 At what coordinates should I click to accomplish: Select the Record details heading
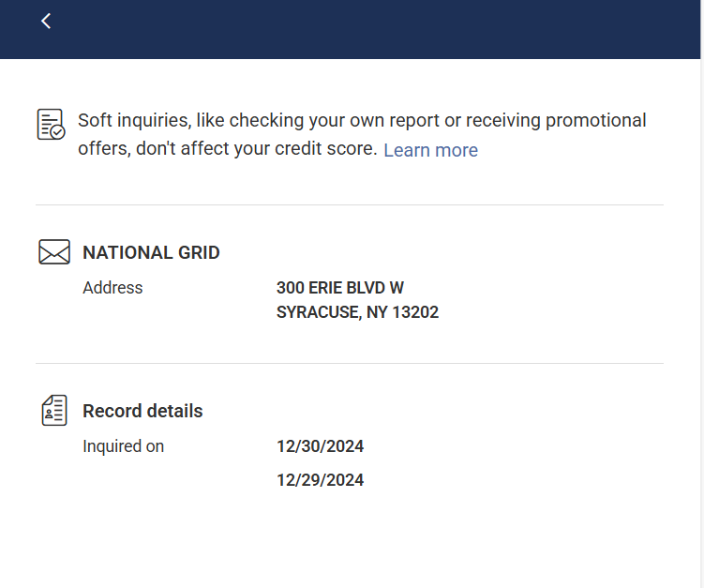pyautogui.click(x=142, y=411)
